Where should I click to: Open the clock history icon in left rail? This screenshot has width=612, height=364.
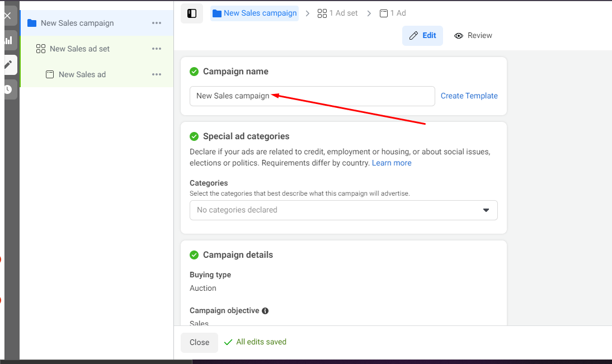(8, 89)
